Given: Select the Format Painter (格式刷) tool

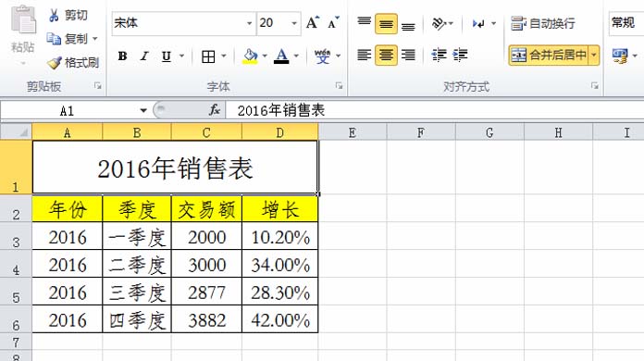Looking at the screenshot, I should click(72, 62).
